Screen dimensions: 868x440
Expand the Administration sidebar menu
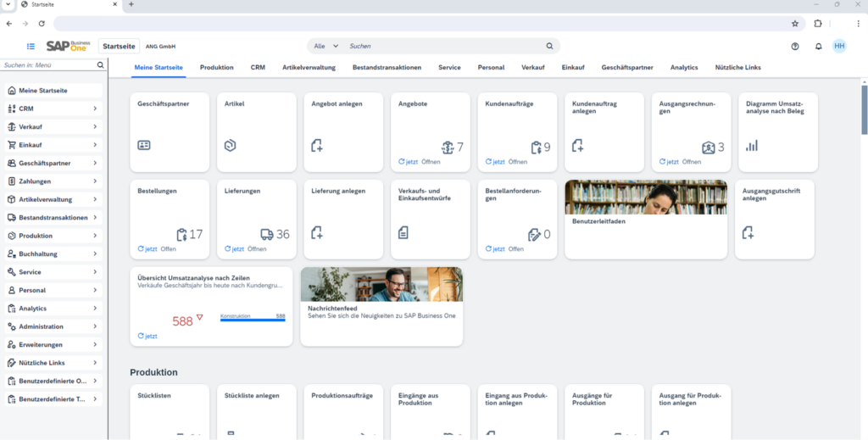click(54, 326)
